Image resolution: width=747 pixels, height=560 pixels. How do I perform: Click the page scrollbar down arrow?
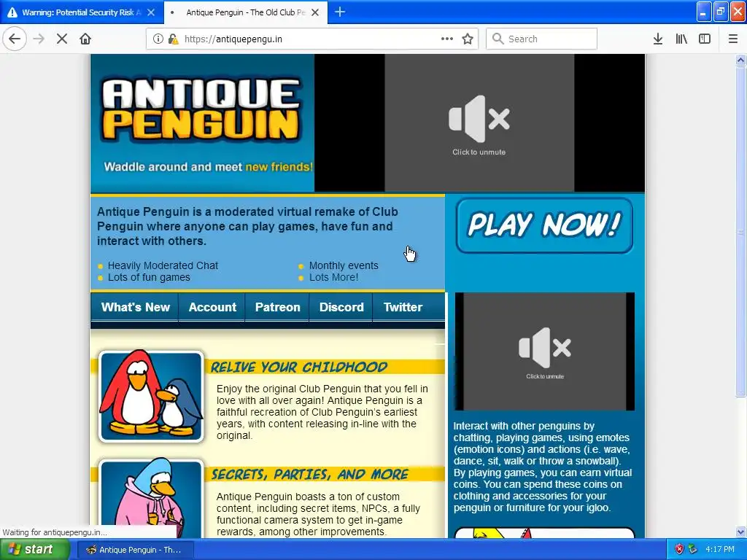(740, 532)
